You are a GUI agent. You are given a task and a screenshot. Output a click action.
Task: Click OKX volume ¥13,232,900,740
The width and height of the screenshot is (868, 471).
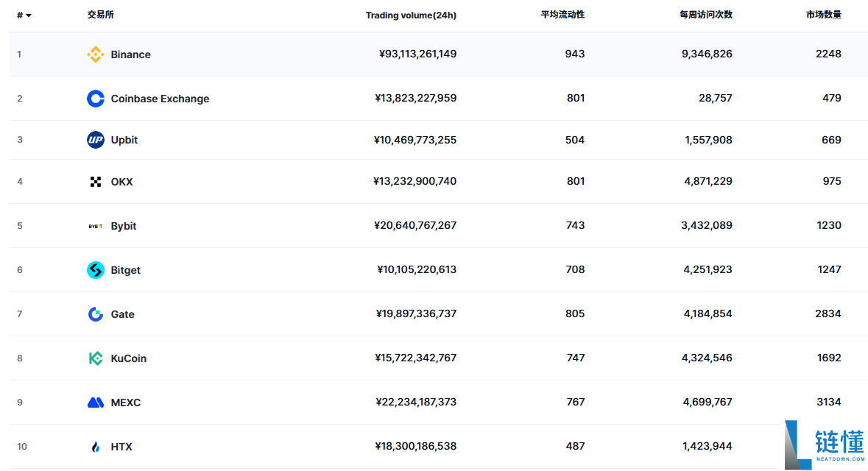[415, 181]
